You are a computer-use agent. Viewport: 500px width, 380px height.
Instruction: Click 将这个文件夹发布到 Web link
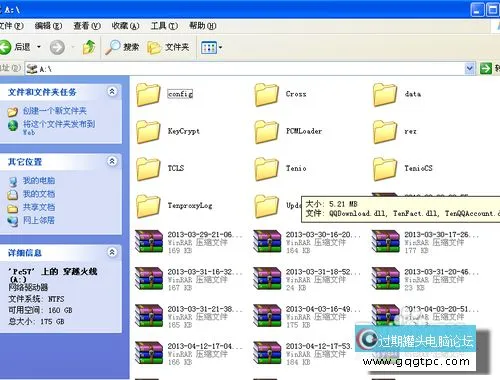[x=59, y=128]
